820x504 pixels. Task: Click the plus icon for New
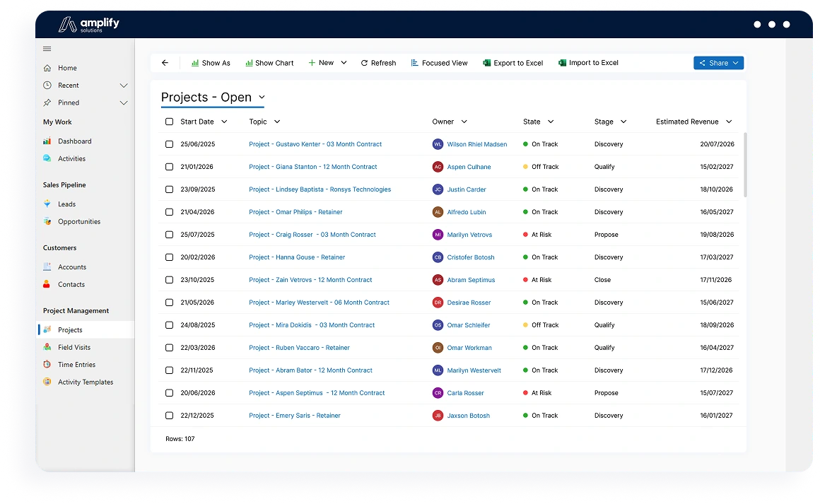tap(312, 63)
